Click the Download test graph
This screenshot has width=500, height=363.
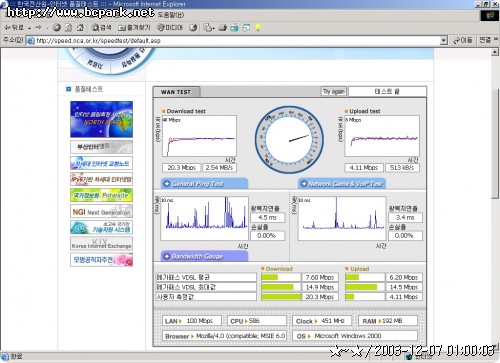(x=199, y=136)
